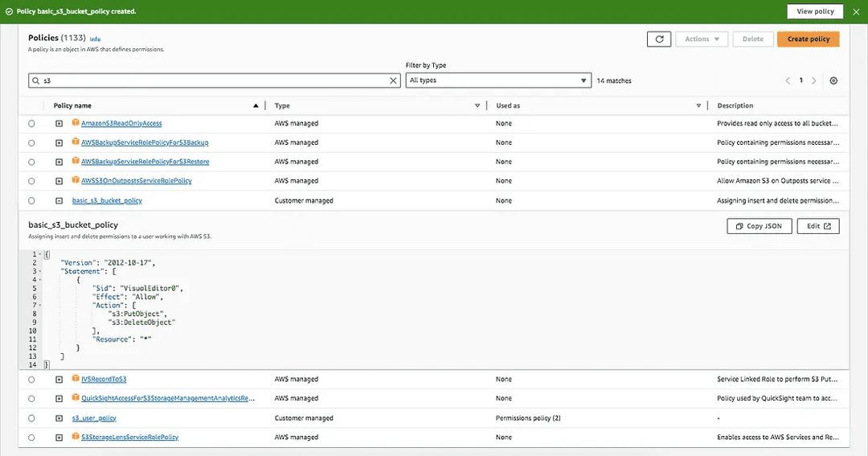Select radio for AmazonS3ReadOnlyAccess
Screen dimensions: 868x456
click(x=31, y=124)
